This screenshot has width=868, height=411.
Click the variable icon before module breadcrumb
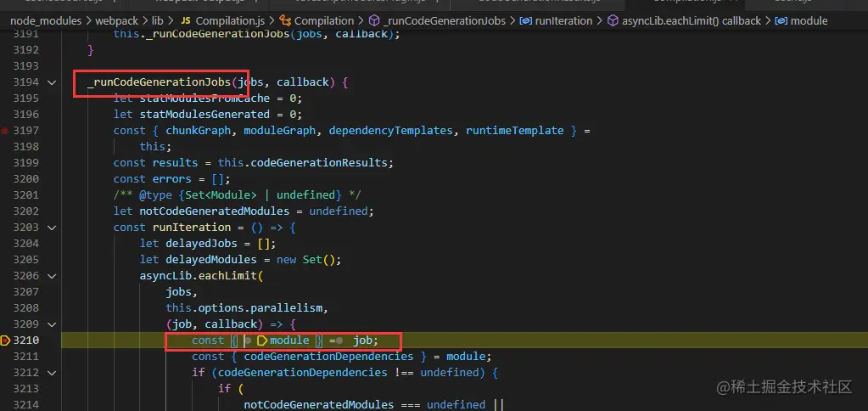click(x=781, y=21)
